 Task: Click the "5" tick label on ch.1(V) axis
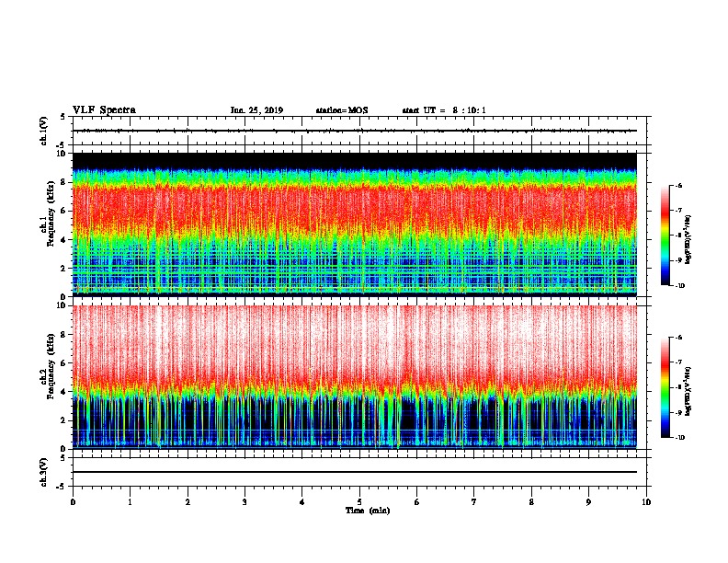[x=63, y=117]
